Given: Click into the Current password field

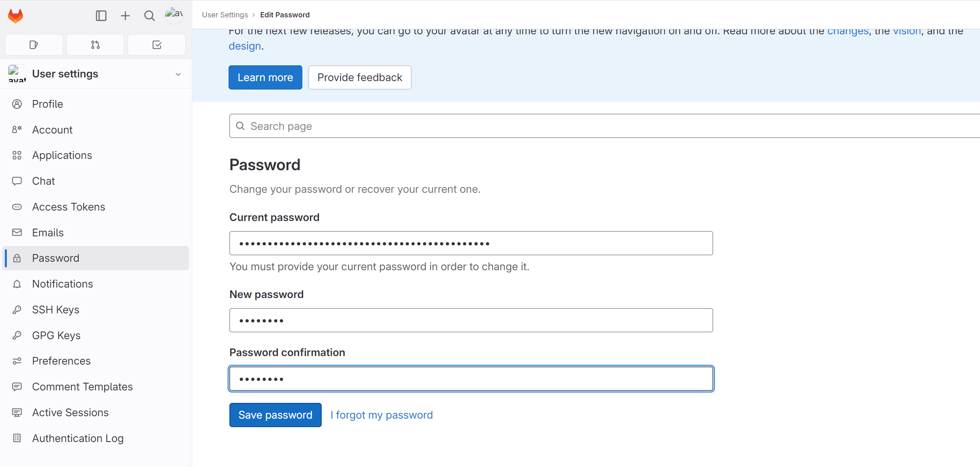Looking at the screenshot, I should [x=471, y=243].
